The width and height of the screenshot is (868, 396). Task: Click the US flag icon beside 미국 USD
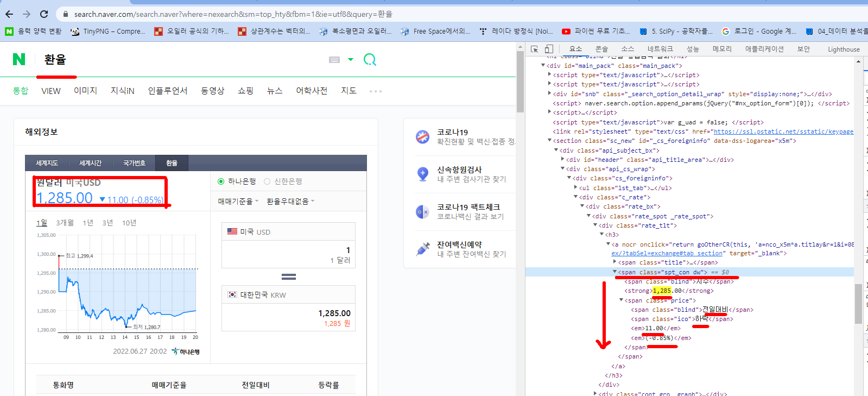coord(232,231)
